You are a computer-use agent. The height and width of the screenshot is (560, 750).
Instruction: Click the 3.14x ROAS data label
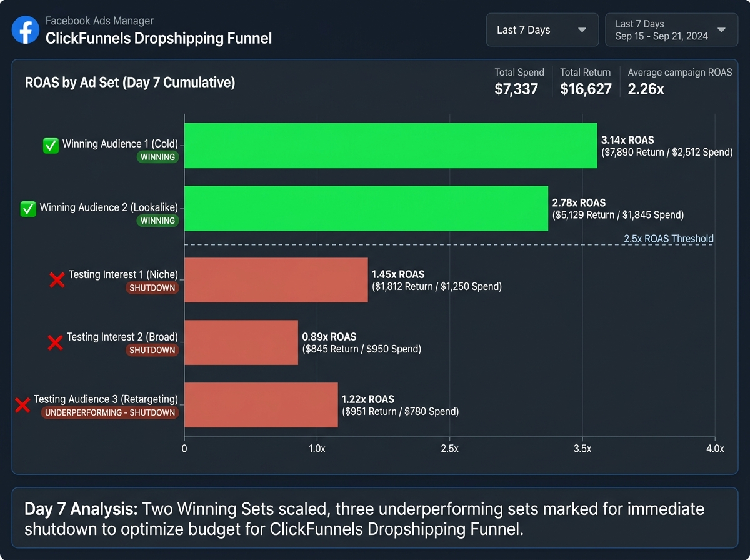[627, 140]
